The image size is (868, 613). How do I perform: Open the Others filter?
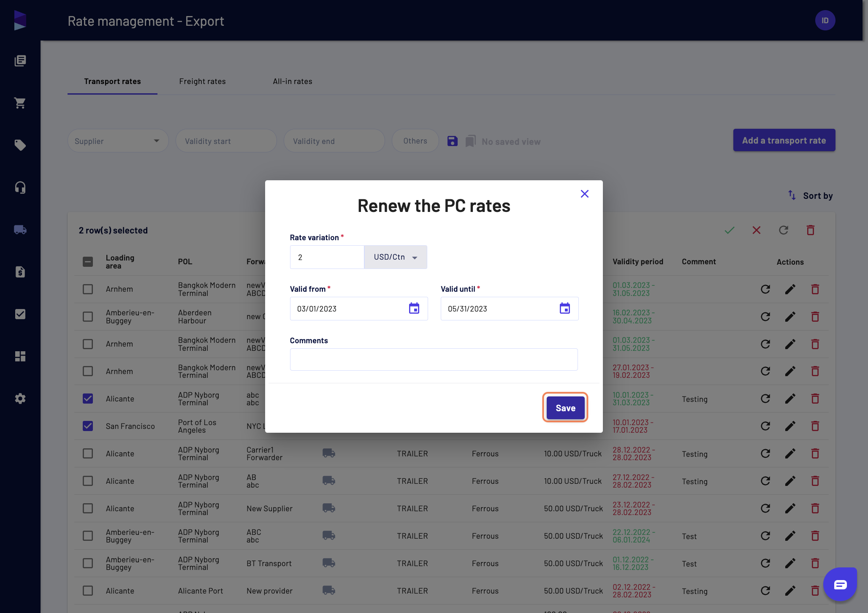(415, 141)
